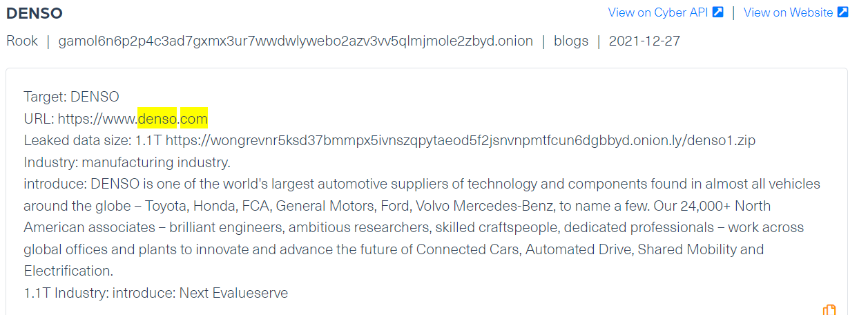The width and height of the screenshot is (868, 315).
Task: Click the yellow-highlighted word com
Action: click(x=194, y=120)
